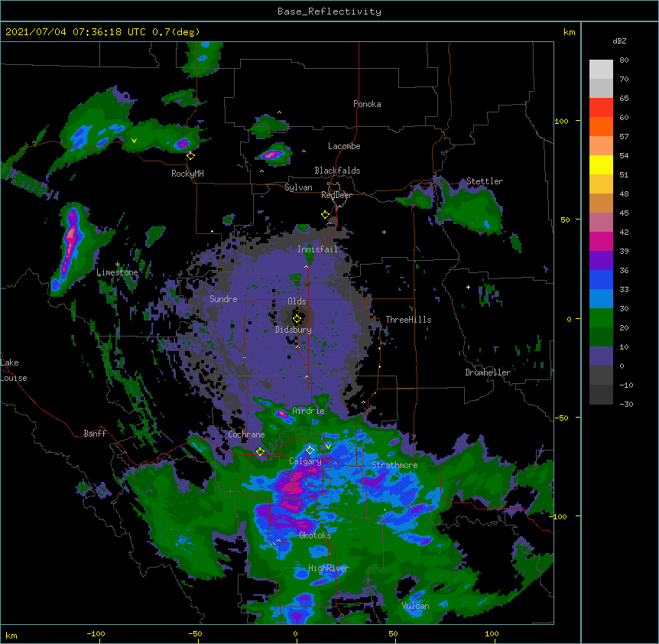Click the Cochrane city label
The image size is (659, 644).
coord(246,434)
